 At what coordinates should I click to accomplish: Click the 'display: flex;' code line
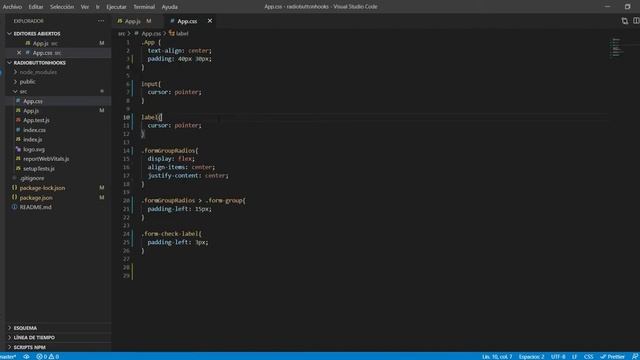[171, 158]
